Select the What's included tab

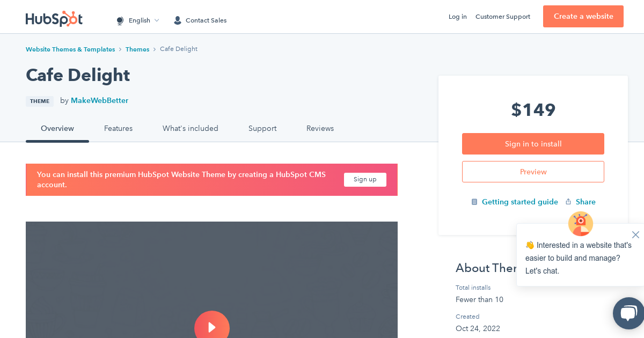191,128
